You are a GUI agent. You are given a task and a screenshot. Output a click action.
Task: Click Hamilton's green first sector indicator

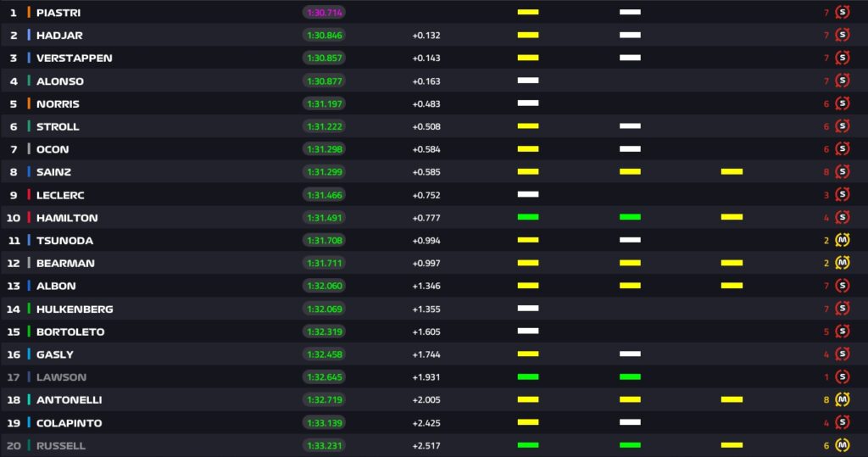pyautogui.click(x=528, y=218)
